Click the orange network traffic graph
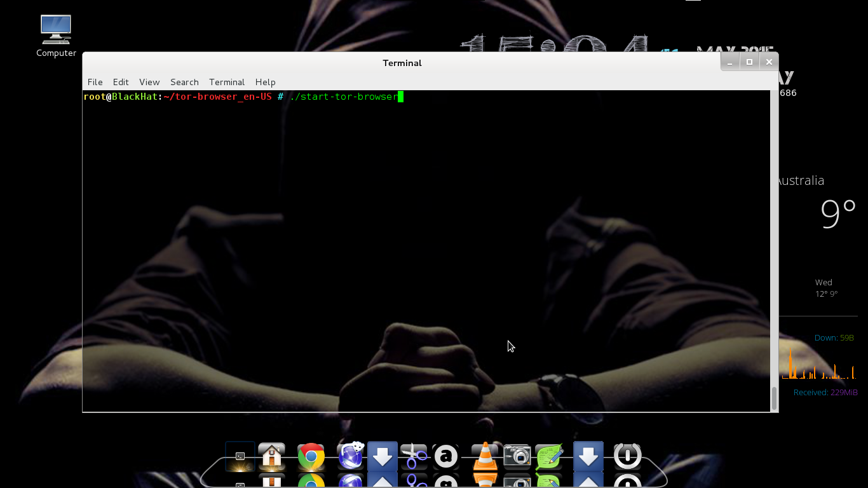Screen dimensions: 868x488 coord(819,364)
